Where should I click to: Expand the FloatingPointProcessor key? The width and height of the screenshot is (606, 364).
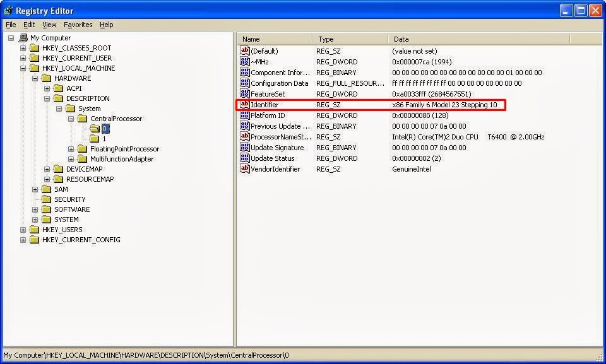pos(71,149)
